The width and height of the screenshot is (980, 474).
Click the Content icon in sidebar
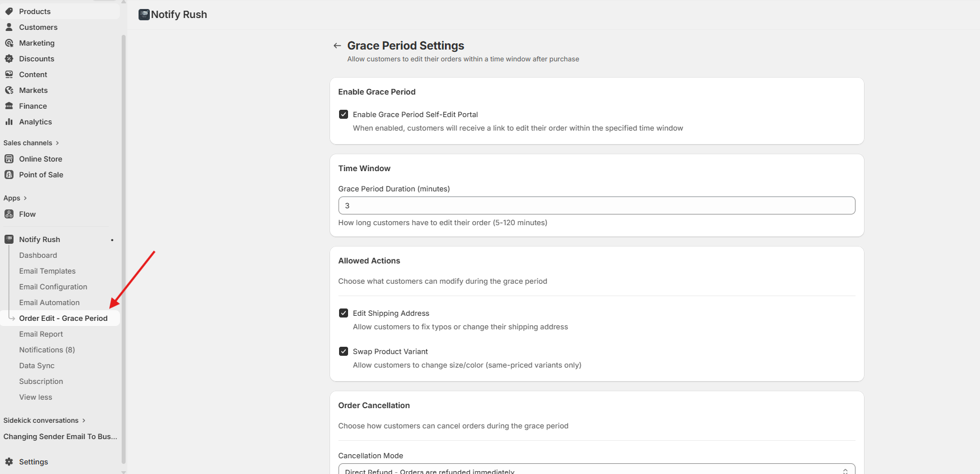(x=9, y=74)
